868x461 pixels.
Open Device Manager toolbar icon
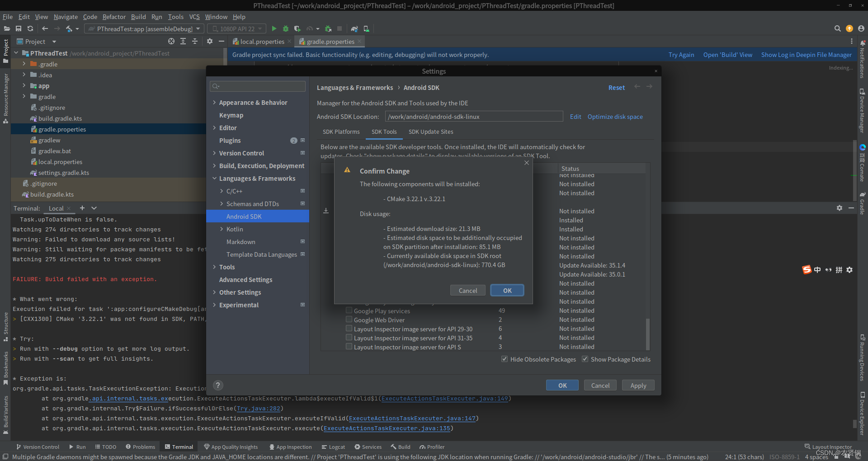click(366, 28)
